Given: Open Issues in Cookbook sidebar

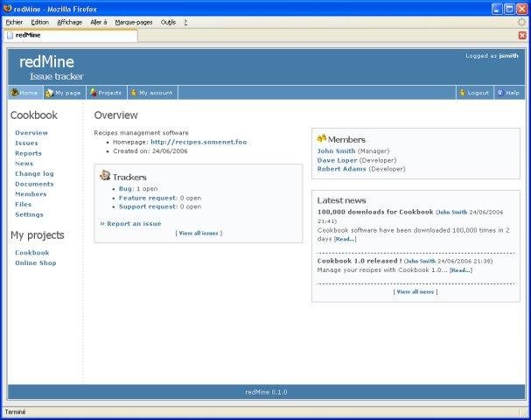Looking at the screenshot, I should pyautogui.click(x=26, y=143).
